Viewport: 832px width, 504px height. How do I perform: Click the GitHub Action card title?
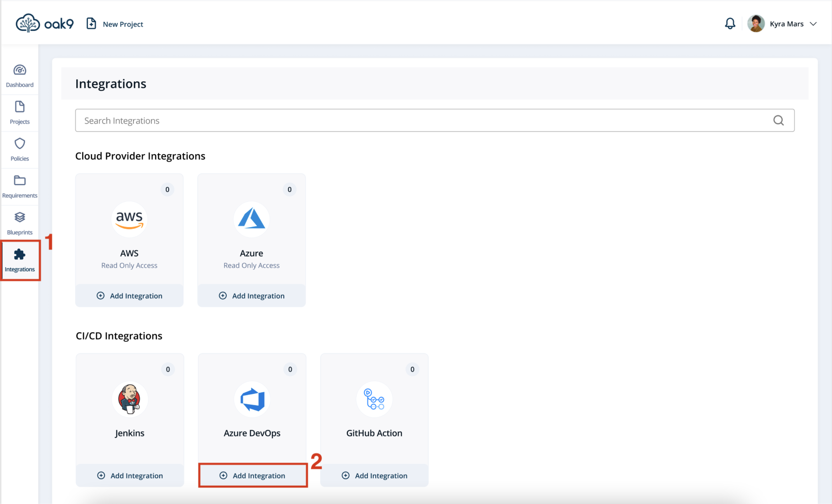pyautogui.click(x=375, y=433)
